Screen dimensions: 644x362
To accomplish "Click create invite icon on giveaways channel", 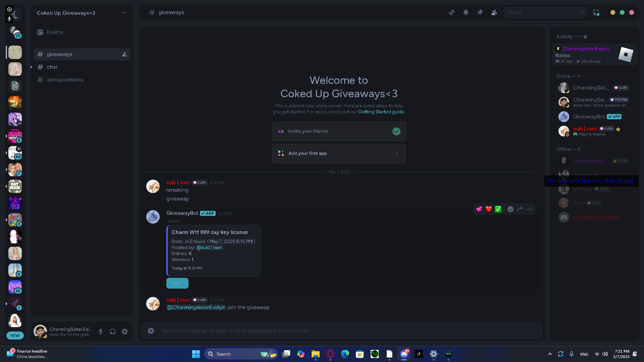I will point(124,54).
